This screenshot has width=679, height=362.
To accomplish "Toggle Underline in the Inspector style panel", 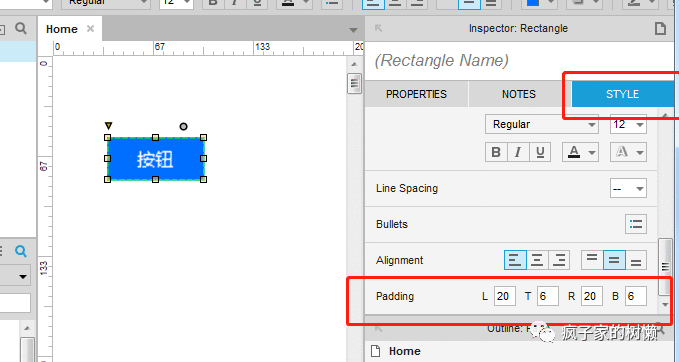I will point(540,152).
